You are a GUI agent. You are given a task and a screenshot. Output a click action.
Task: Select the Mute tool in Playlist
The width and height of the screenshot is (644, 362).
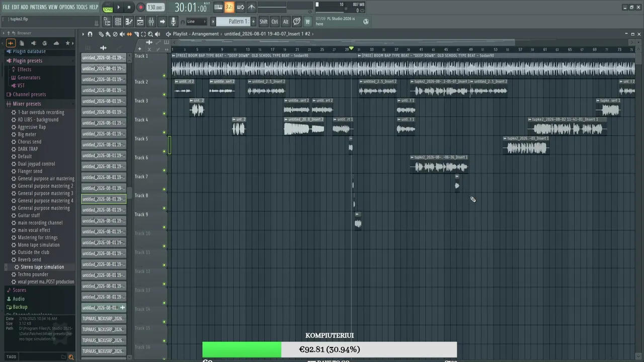122,34
